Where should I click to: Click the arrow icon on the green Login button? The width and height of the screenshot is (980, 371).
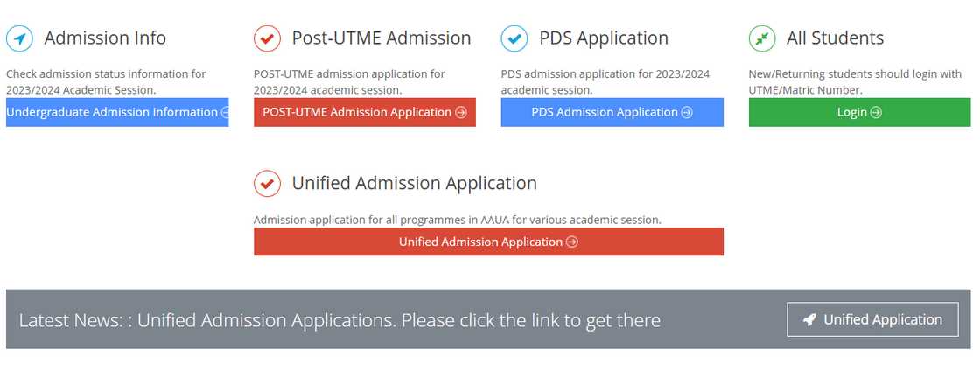tap(876, 112)
